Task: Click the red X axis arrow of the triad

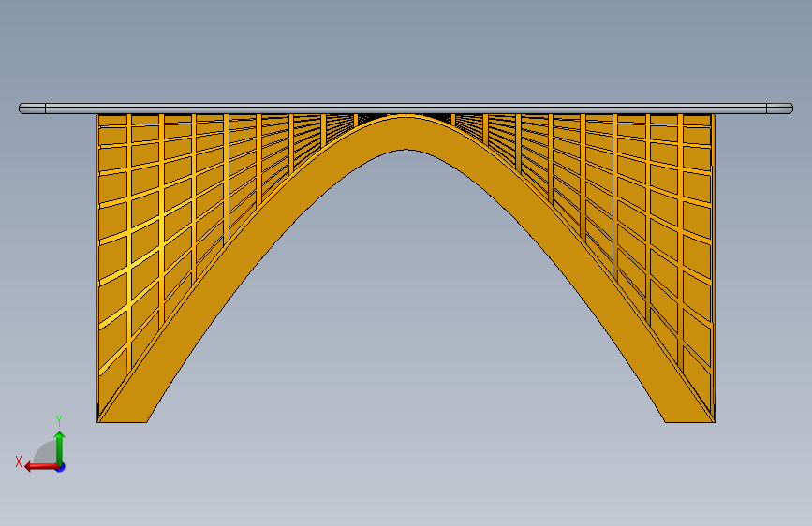Action: pos(40,467)
